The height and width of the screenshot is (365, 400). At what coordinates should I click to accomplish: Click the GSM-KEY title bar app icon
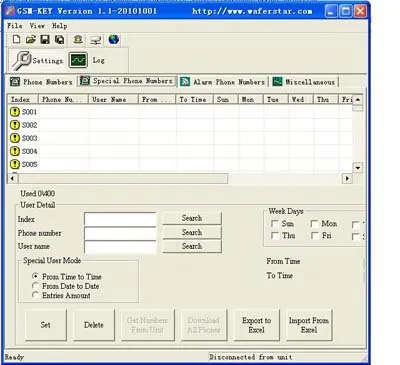point(10,11)
